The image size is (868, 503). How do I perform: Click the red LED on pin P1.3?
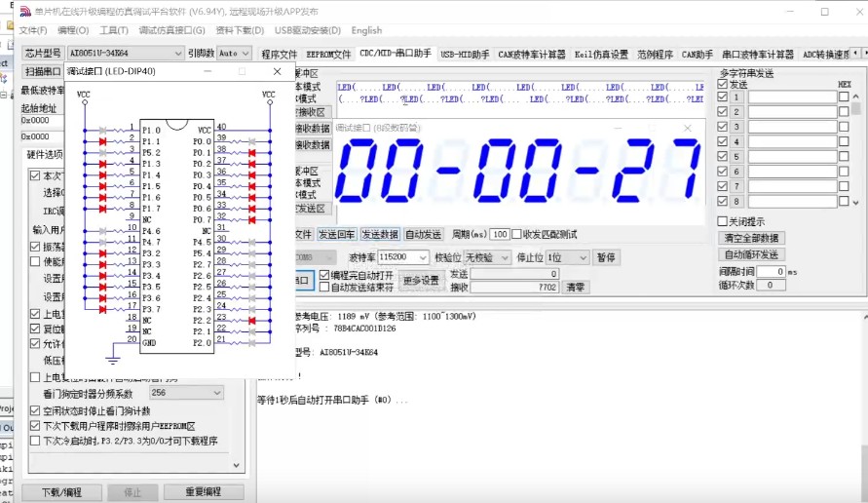tap(102, 164)
